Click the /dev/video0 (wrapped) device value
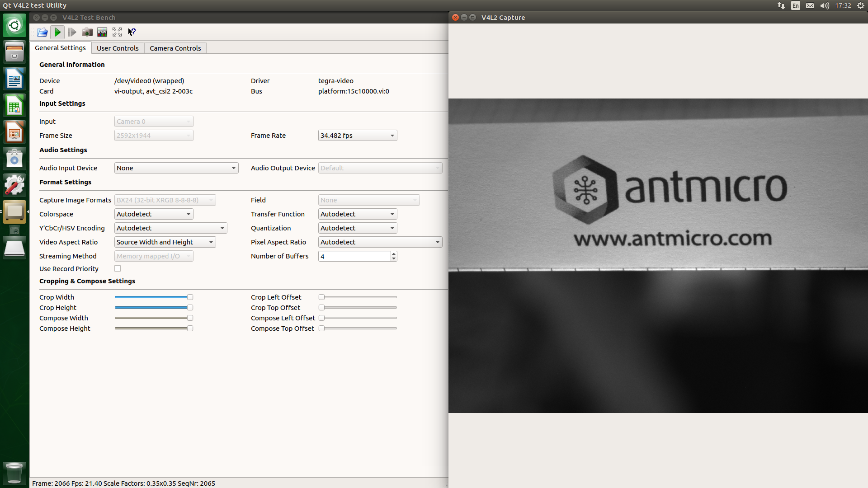The height and width of the screenshot is (488, 868). tap(149, 81)
